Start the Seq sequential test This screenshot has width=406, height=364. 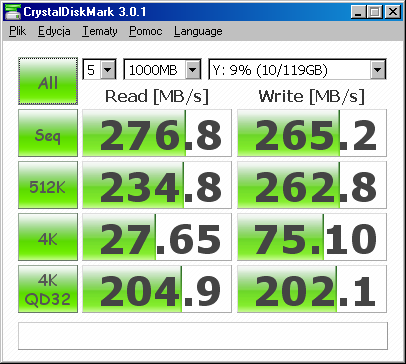[x=48, y=133]
